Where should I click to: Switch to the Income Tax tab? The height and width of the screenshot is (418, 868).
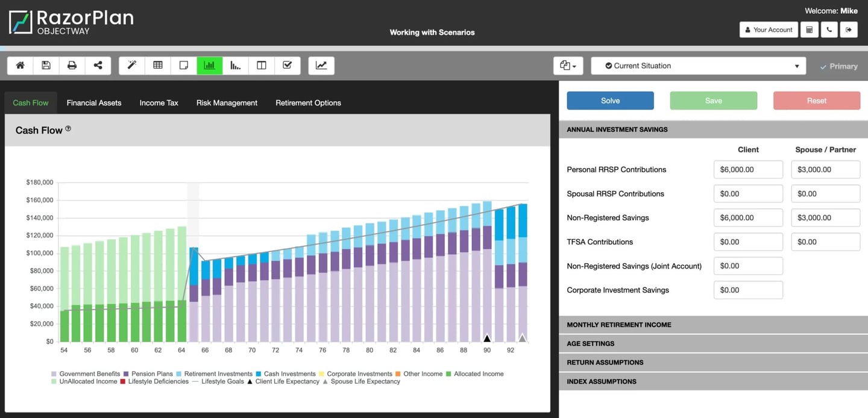click(159, 103)
